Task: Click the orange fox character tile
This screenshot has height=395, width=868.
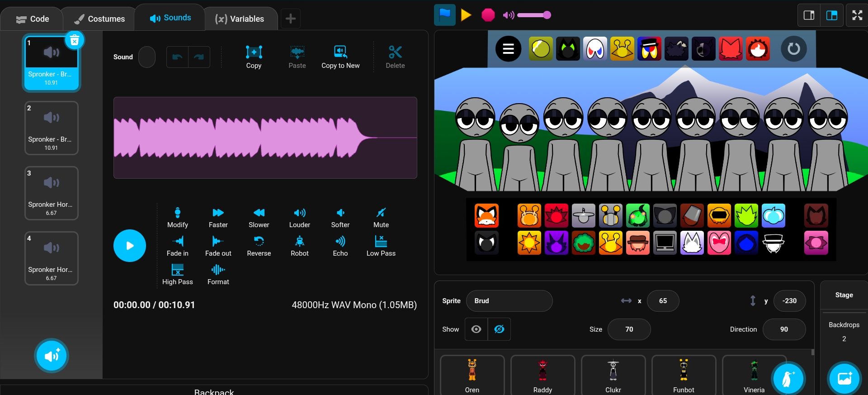Action: pos(486,215)
